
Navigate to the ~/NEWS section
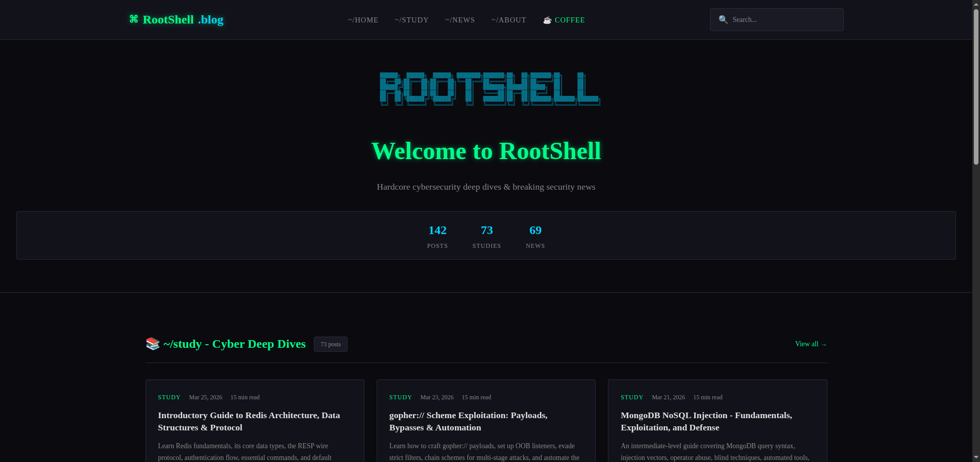tap(459, 20)
